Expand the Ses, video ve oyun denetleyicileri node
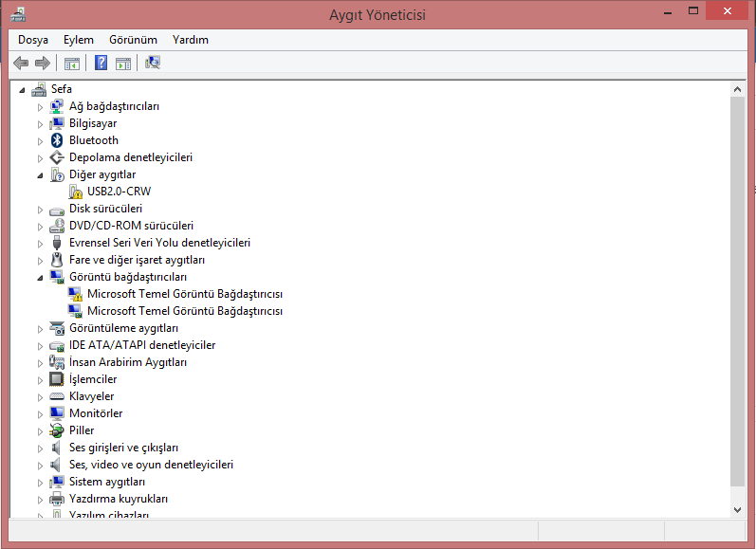 coord(40,466)
